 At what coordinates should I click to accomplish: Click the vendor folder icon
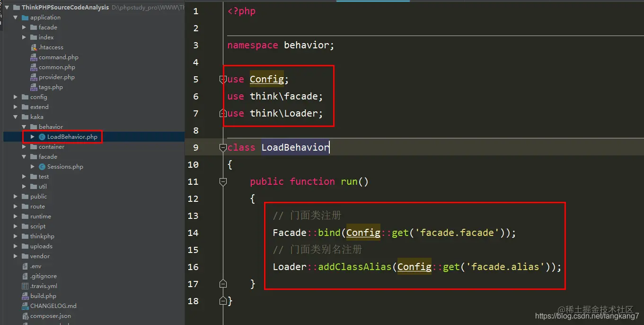click(x=25, y=256)
